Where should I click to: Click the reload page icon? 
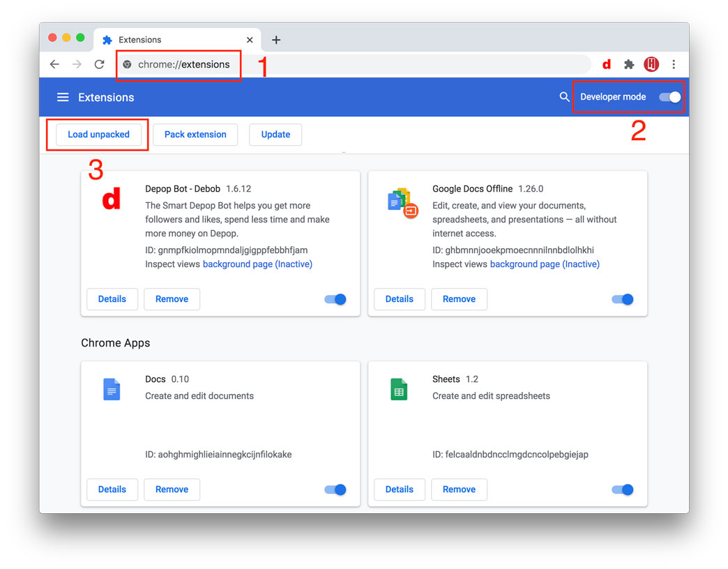point(99,64)
